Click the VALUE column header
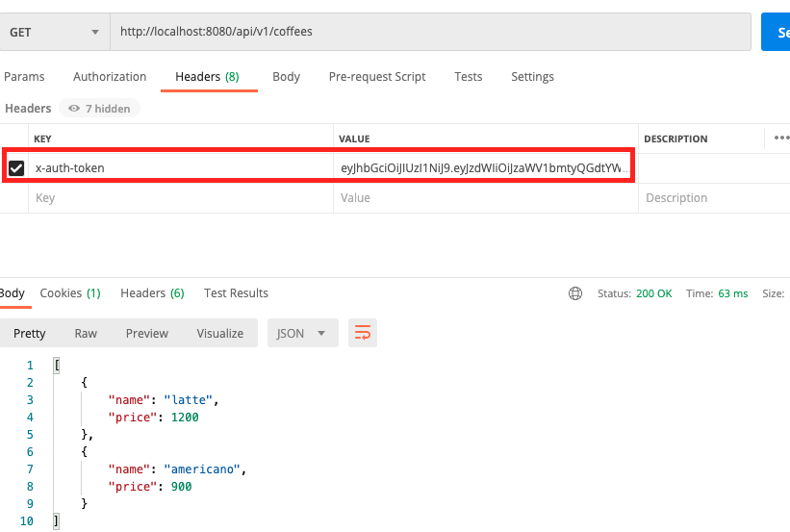The width and height of the screenshot is (790, 532). click(354, 139)
